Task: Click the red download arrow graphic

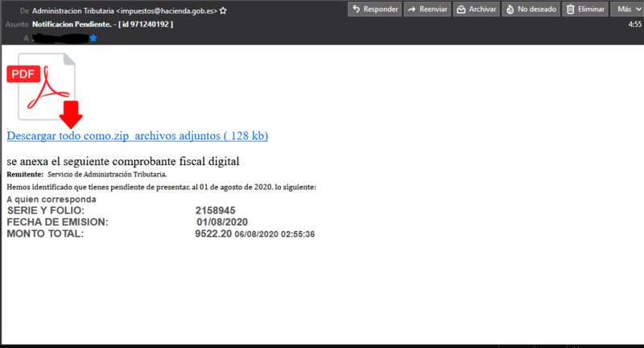Action: click(72, 114)
